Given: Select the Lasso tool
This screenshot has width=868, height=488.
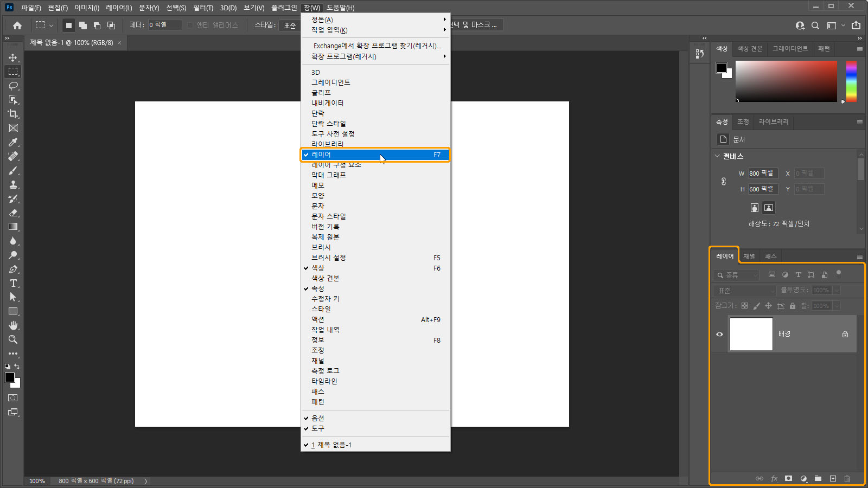Looking at the screenshot, I should pos(13,86).
